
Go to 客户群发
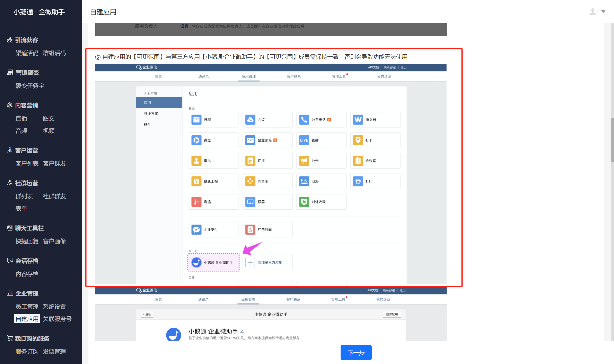54,164
